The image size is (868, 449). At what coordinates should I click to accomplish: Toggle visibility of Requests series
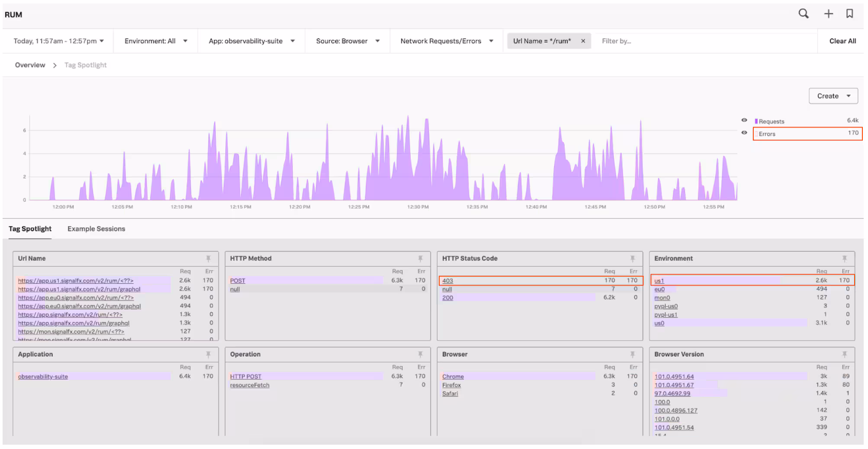(x=744, y=120)
